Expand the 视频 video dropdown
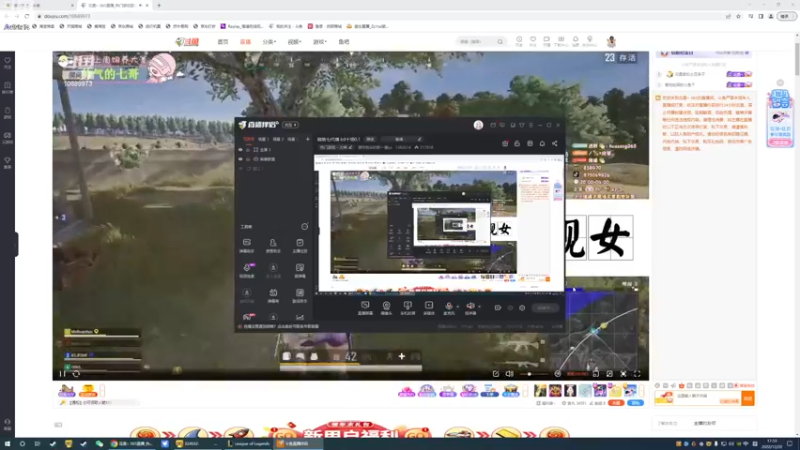The height and width of the screenshot is (450, 800). [x=294, y=42]
